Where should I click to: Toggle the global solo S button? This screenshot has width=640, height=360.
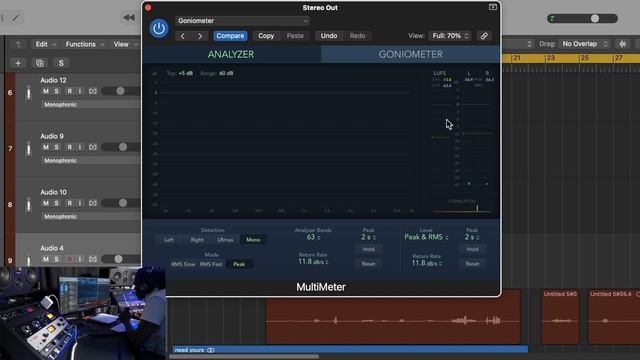point(61,63)
